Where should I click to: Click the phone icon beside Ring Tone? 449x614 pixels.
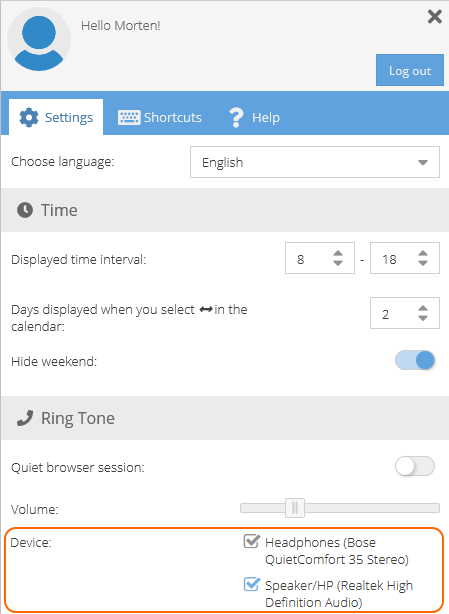point(25,418)
